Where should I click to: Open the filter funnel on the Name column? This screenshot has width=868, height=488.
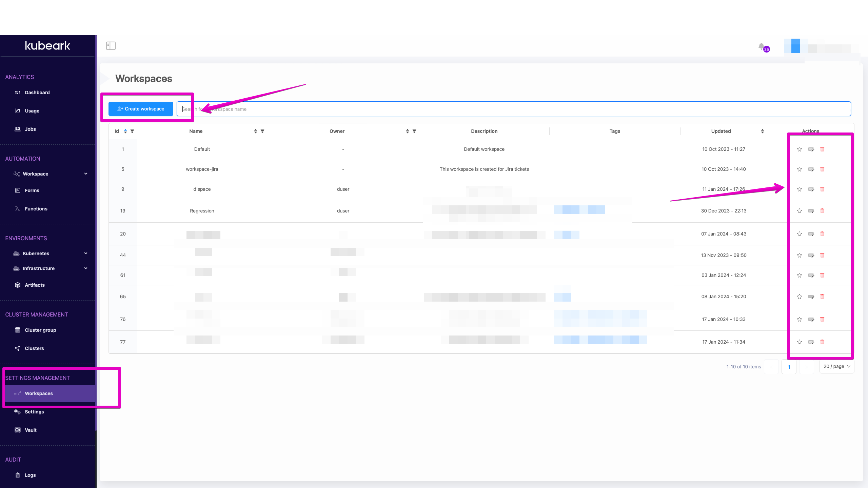click(x=262, y=131)
